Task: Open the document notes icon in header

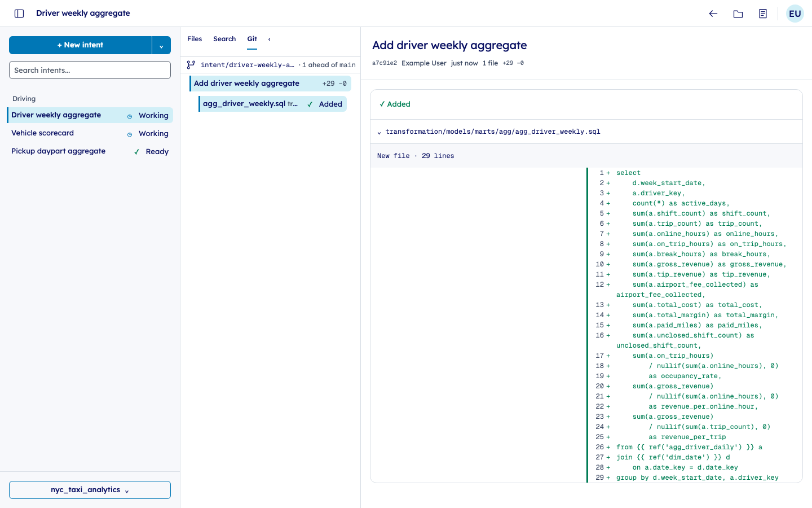Action: click(x=763, y=14)
